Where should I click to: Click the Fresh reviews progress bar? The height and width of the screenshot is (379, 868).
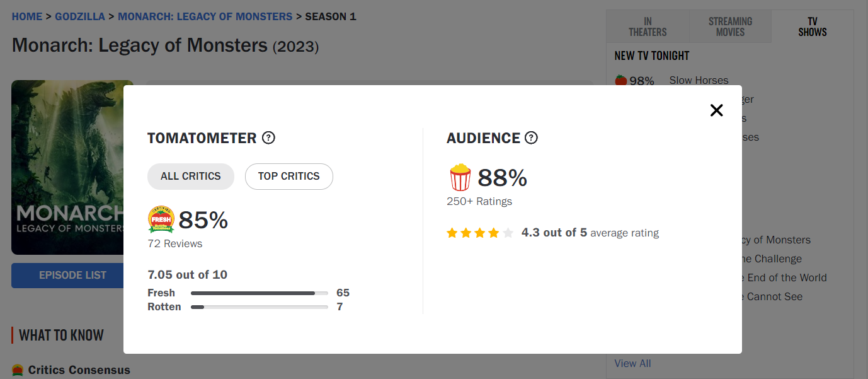pos(260,293)
